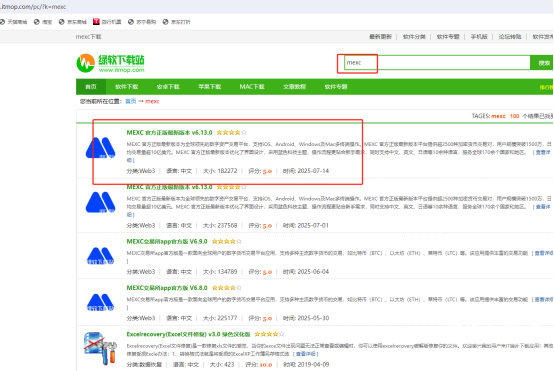The image size is (554, 371).
Task: Click text 大小: 237568
Action: [x=220, y=225]
